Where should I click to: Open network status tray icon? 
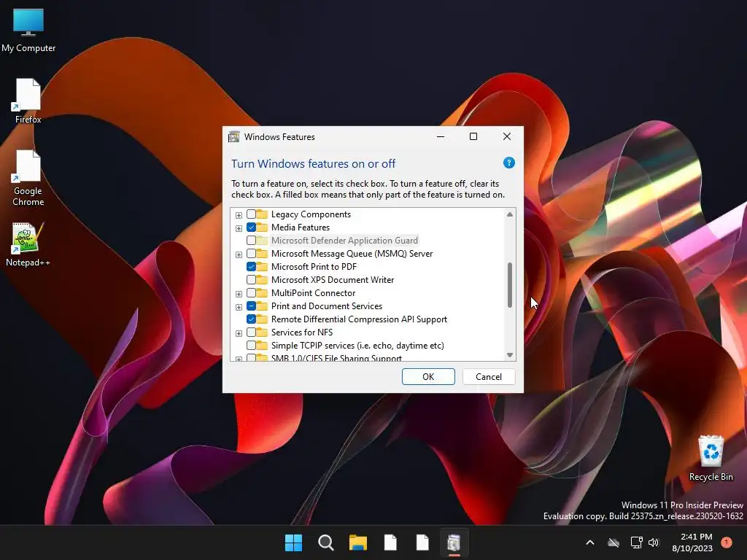click(x=636, y=542)
